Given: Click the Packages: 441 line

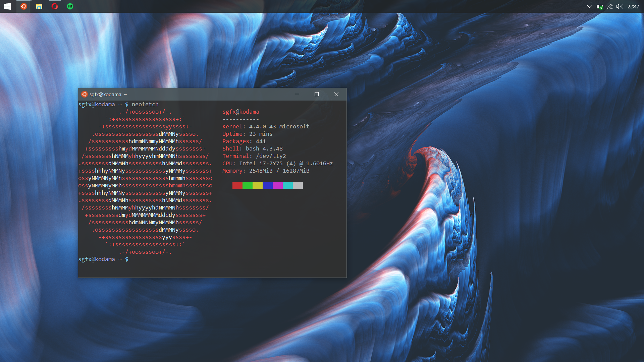Looking at the screenshot, I should (x=244, y=141).
